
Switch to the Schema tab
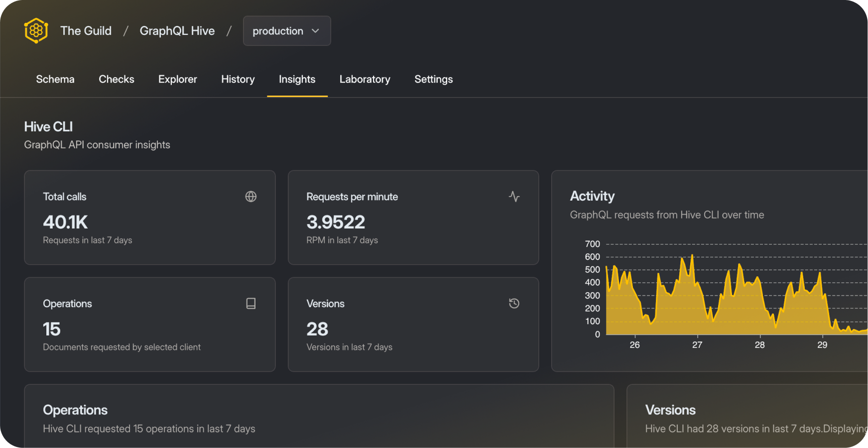55,79
